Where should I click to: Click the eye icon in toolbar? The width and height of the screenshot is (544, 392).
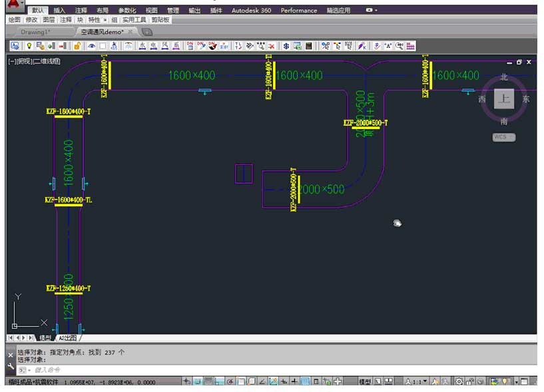pos(92,46)
